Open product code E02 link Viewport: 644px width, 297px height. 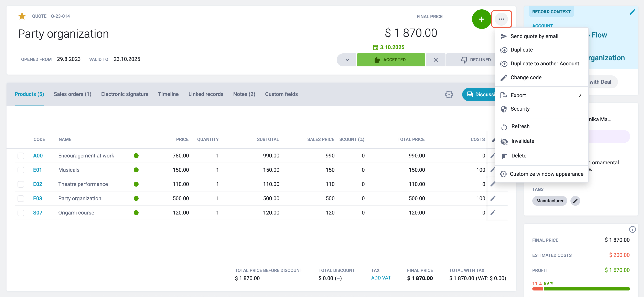[37, 184]
